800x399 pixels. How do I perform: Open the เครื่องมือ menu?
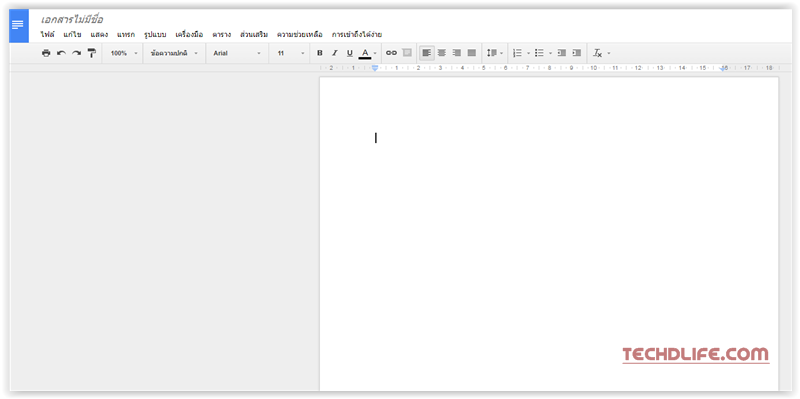189,35
